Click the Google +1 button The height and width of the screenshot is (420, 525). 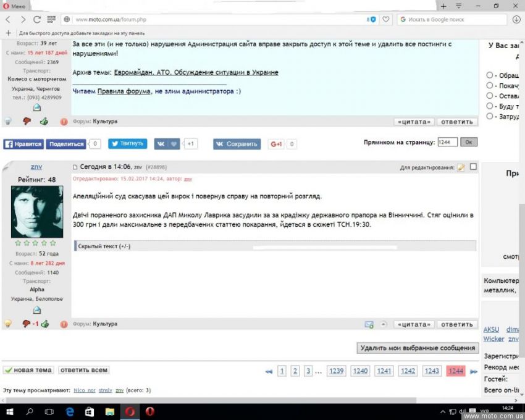[x=277, y=144]
